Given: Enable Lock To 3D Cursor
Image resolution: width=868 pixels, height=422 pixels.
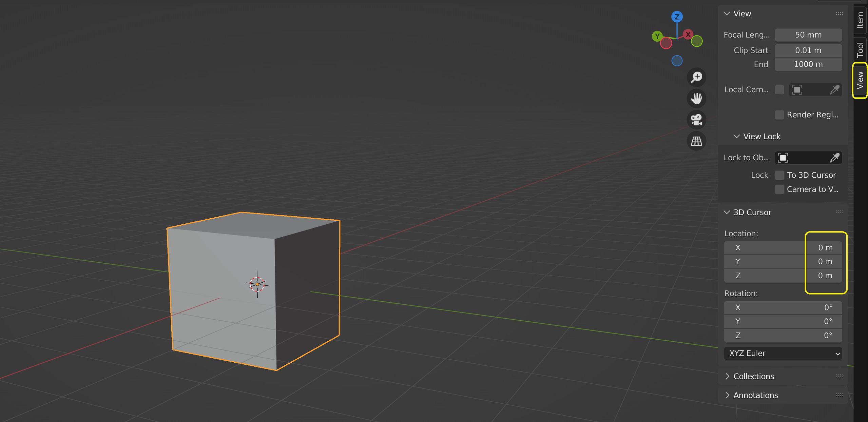Looking at the screenshot, I should (779, 175).
